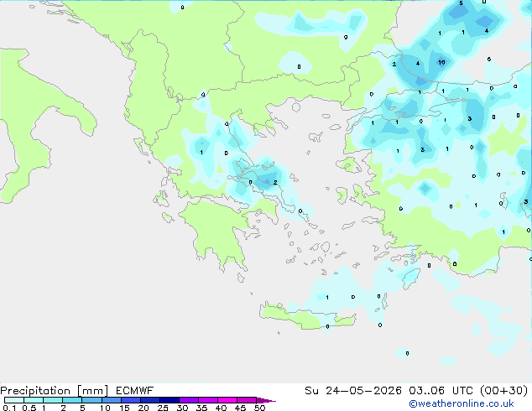Image resolution: width=532 pixels, height=411 pixels.
Task: Pick the dark navy legend swatch between 25 and 30
Action: coord(170,400)
